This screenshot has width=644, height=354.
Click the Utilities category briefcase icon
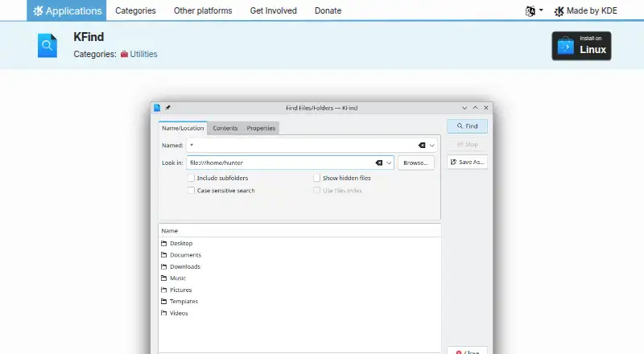(x=124, y=54)
